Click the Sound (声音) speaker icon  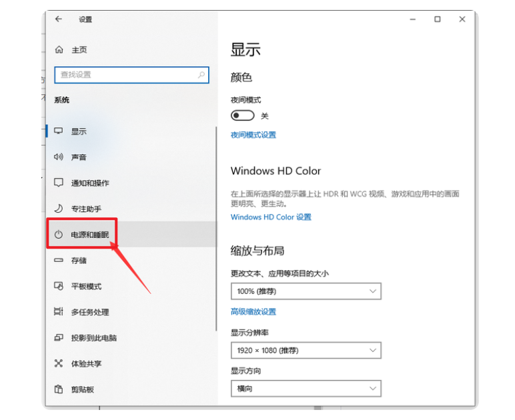pos(59,157)
